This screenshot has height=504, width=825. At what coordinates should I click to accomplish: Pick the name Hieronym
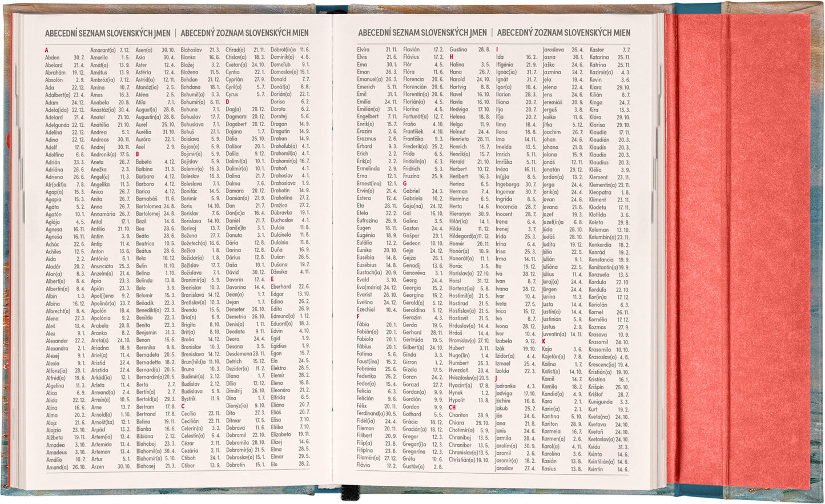coord(460,214)
